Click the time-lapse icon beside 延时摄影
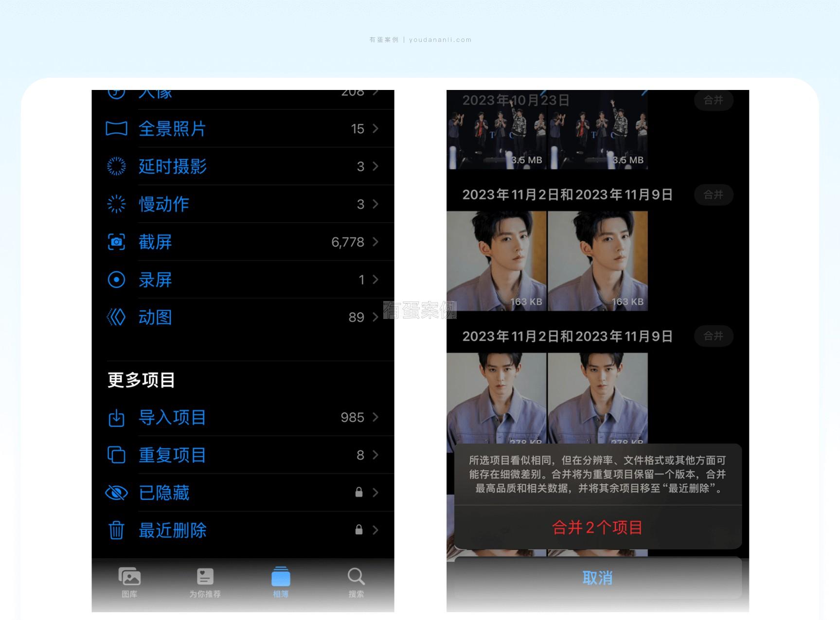The width and height of the screenshot is (840, 620). [x=116, y=166]
